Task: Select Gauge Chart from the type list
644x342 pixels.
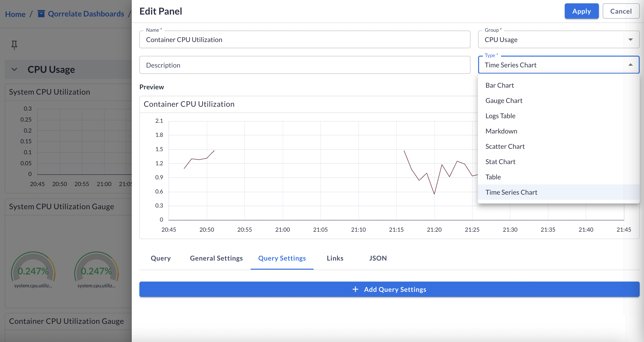Action: tap(503, 100)
